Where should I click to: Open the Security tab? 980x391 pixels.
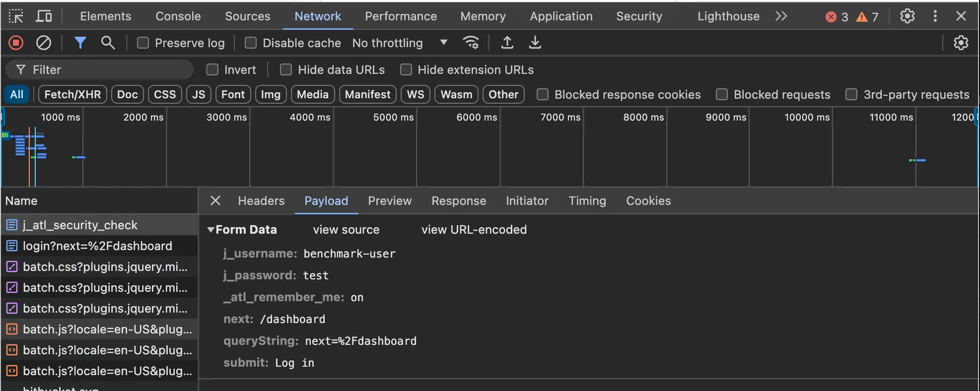pyautogui.click(x=639, y=16)
